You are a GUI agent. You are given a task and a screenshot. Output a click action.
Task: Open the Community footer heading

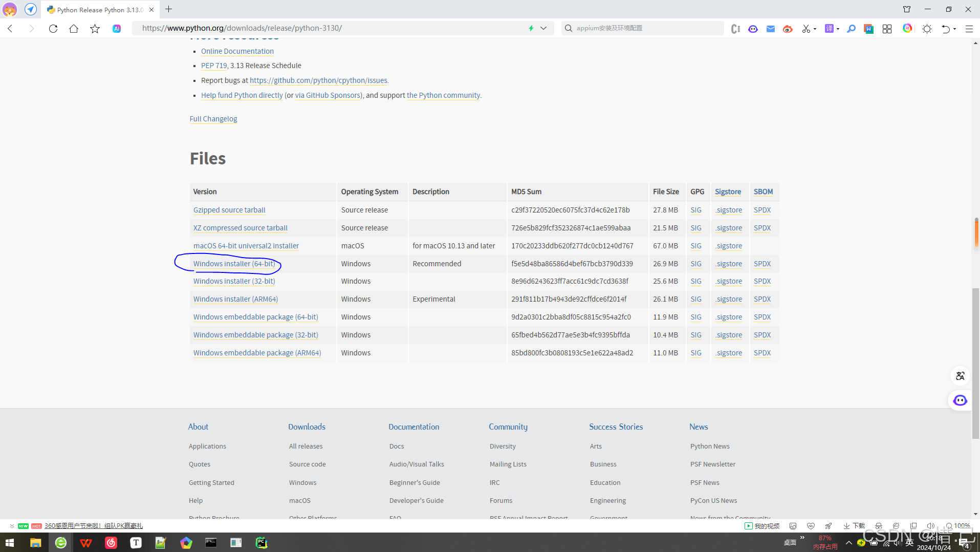(x=508, y=427)
